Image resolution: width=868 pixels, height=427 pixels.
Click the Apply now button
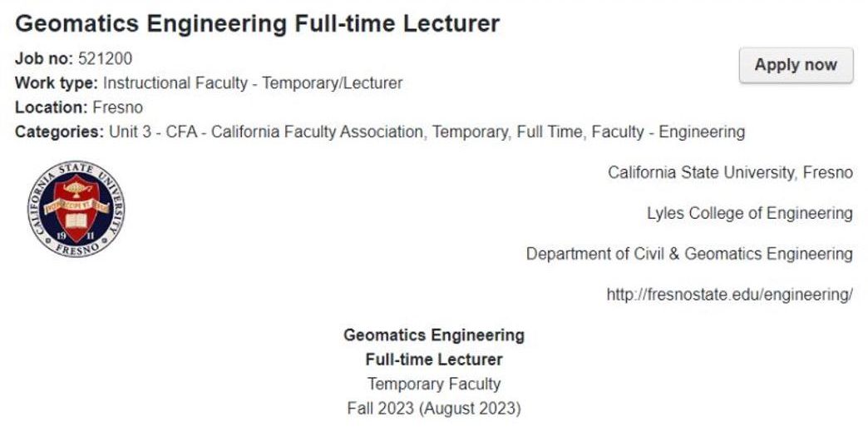(x=796, y=65)
